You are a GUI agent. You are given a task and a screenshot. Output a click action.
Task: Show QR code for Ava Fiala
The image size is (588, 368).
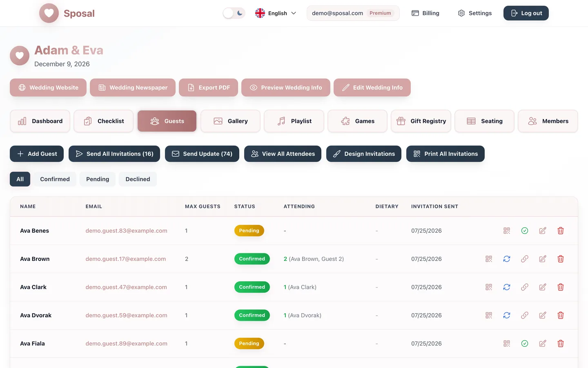tap(507, 343)
